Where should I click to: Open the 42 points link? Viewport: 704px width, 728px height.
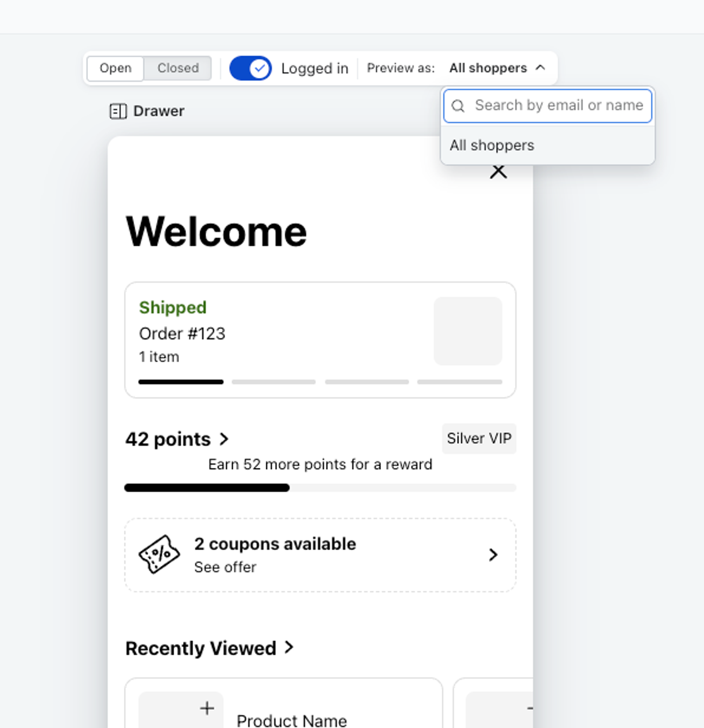pos(168,439)
